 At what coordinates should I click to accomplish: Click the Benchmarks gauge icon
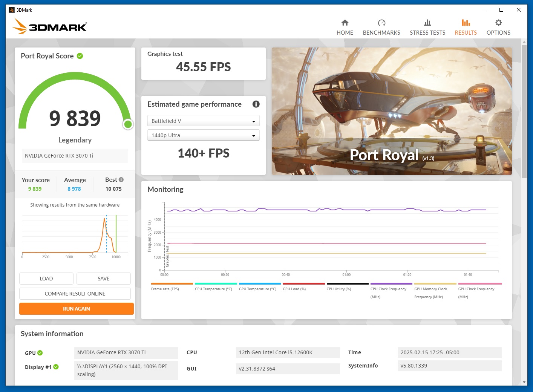point(381,23)
